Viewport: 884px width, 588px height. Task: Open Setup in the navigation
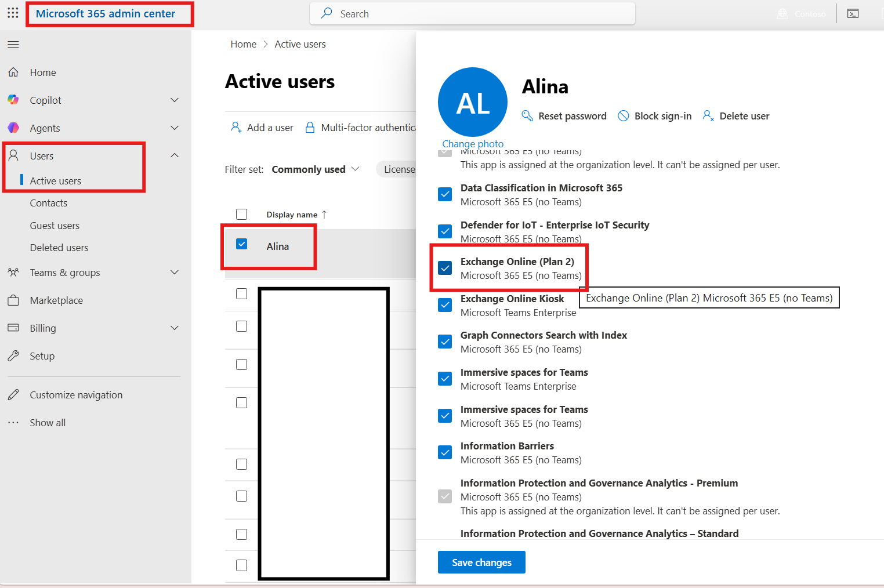click(42, 356)
